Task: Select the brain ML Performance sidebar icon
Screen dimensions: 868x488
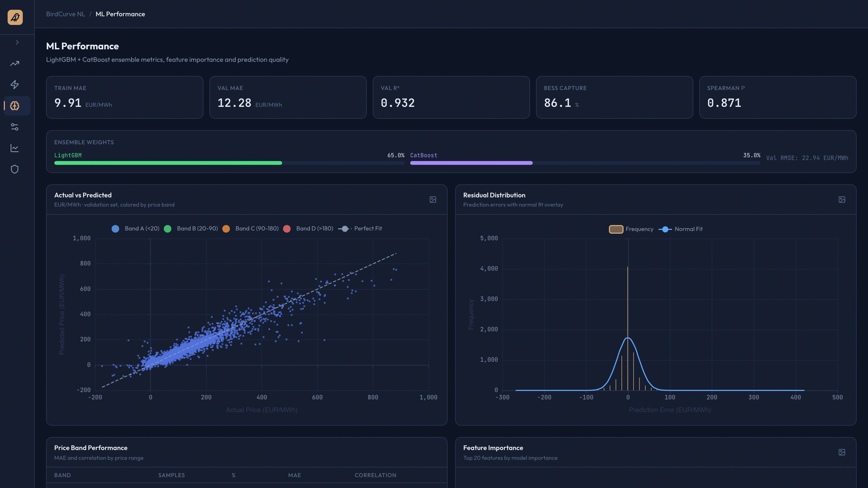Action: [x=15, y=106]
